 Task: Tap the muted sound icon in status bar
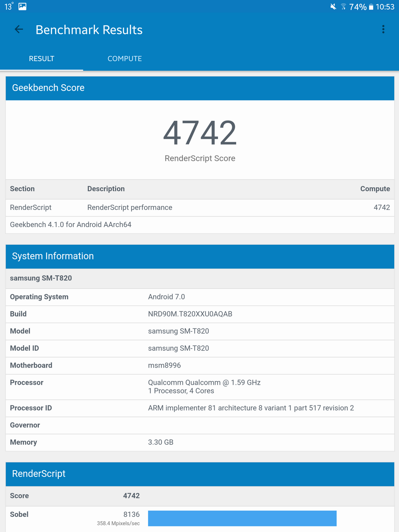(x=333, y=6)
